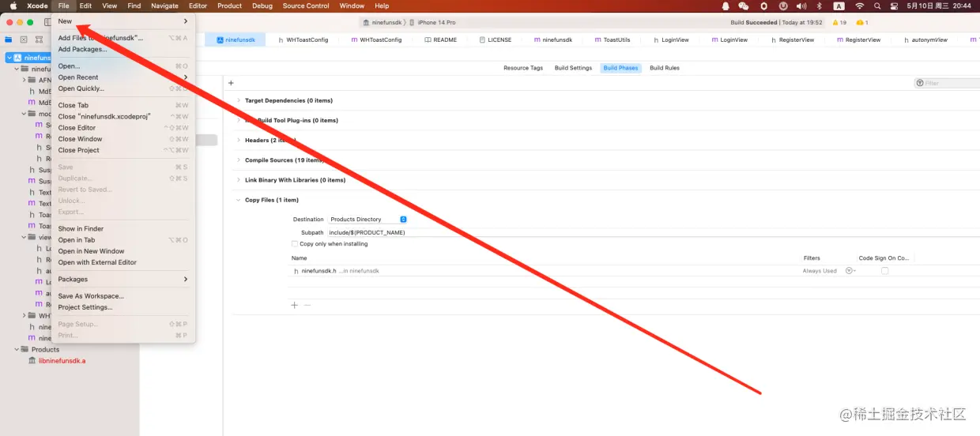Image resolution: width=980 pixels, height=436 pixels.
Task: Click the add build phase plus icon
Action: [x=231, y=83]
